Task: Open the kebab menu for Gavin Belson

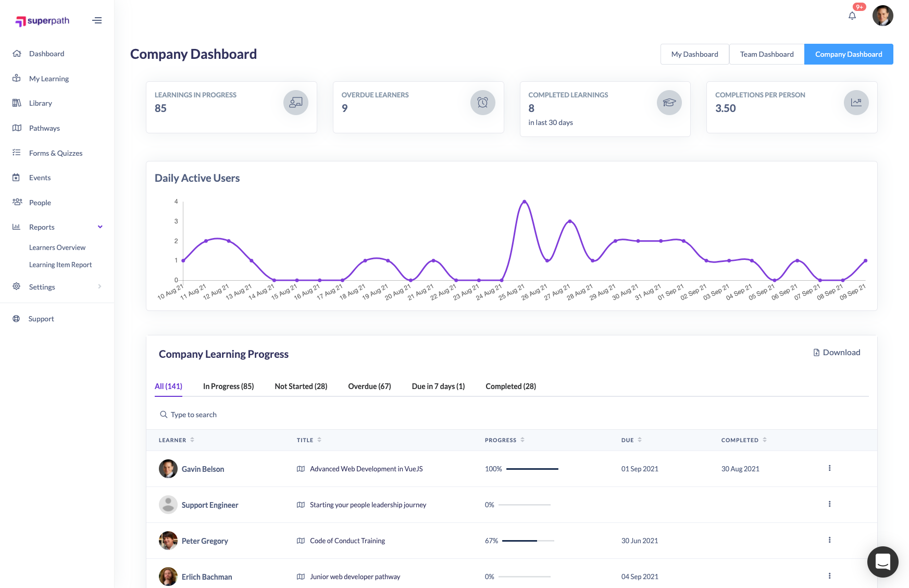Action: click(829, 468)
